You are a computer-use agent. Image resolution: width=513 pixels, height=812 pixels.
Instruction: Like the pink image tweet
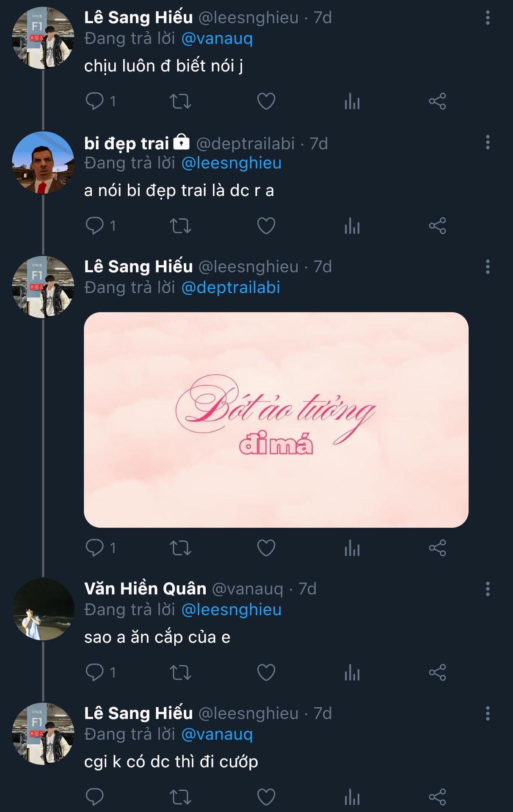coord(266,548)
